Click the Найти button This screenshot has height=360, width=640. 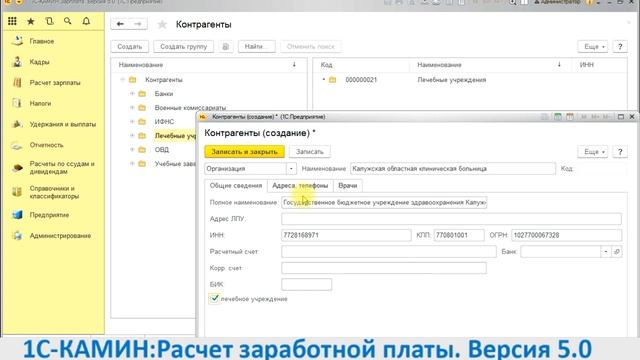point(256,47)
